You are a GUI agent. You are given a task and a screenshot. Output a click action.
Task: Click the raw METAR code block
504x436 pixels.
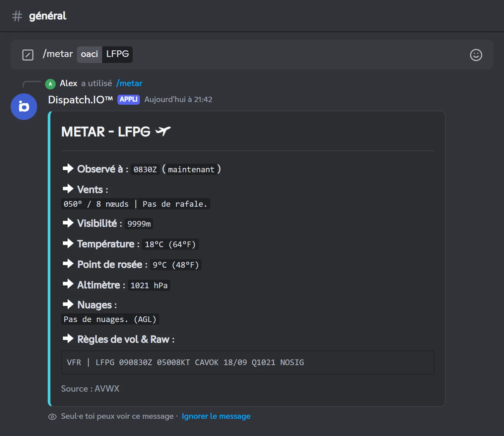248,362
